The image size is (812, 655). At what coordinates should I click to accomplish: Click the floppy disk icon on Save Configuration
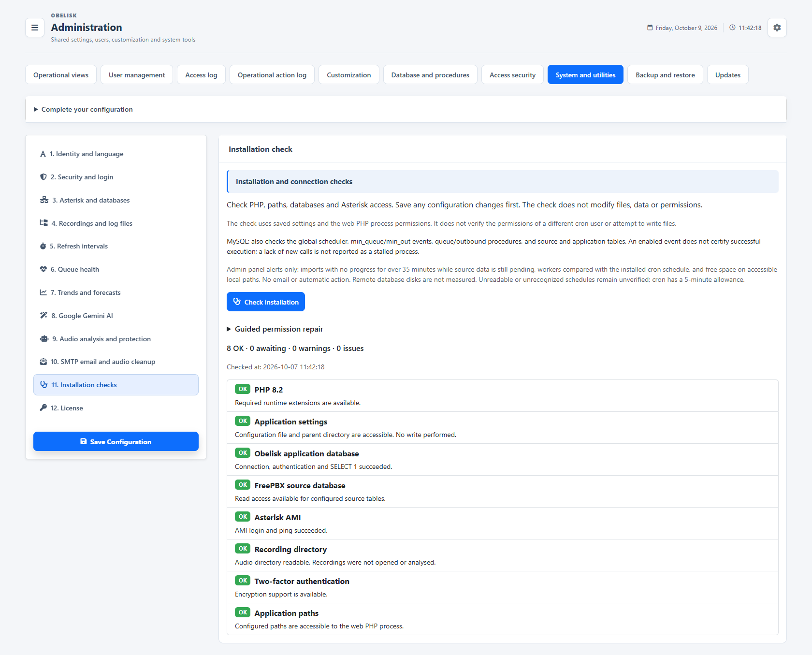[x=84, y=441]
